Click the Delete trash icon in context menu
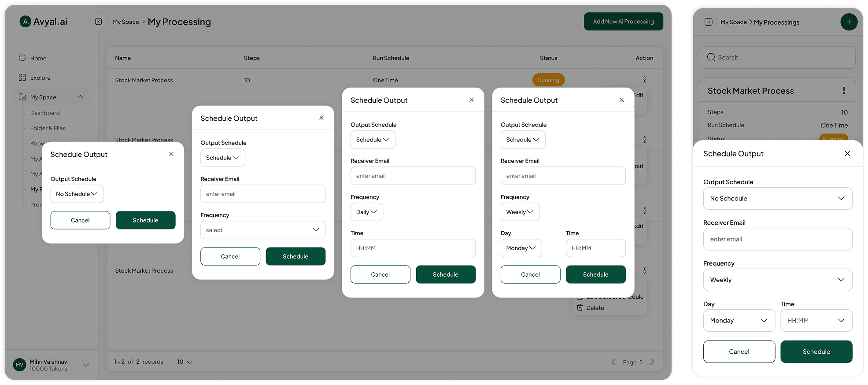Screen dimensions: 868x385 (580, 308)
